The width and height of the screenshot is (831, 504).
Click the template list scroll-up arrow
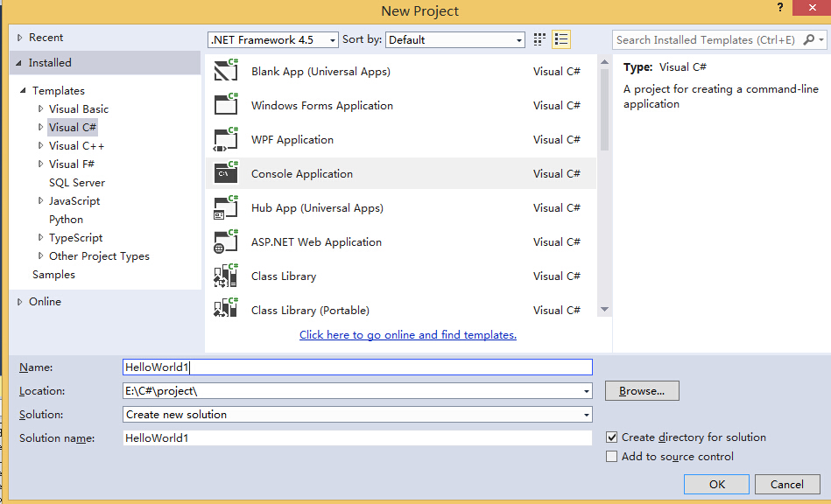604,62
